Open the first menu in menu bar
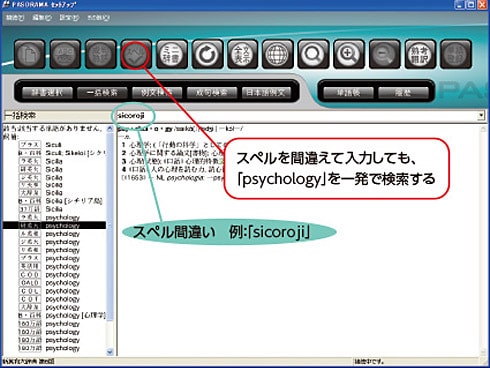 (15, 18)
